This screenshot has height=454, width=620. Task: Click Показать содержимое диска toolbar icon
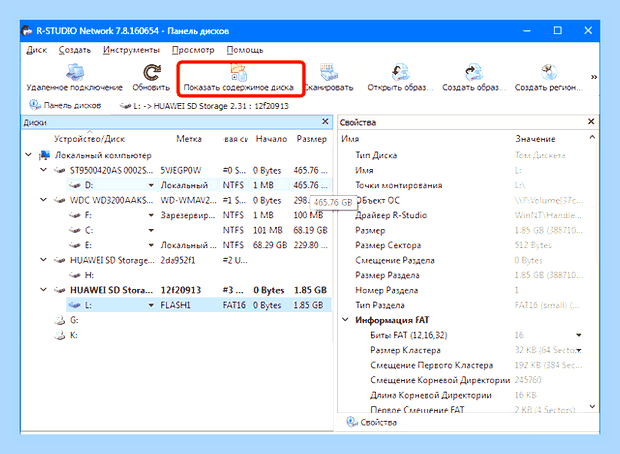tap(239, 72)
